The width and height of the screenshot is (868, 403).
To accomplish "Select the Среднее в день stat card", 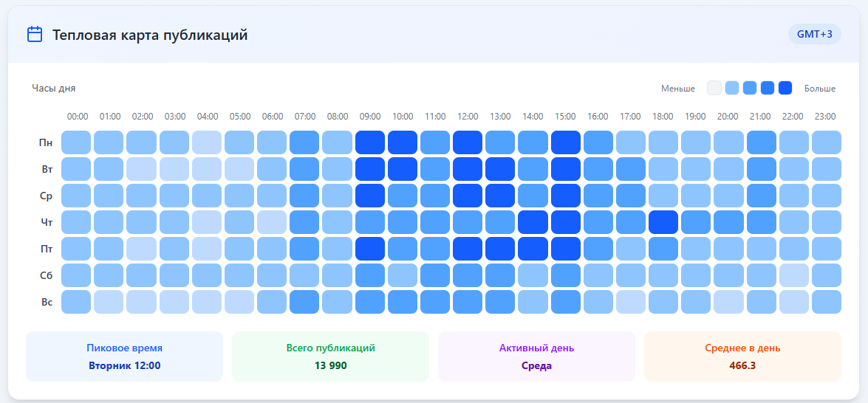I will (x=742, y=356).
